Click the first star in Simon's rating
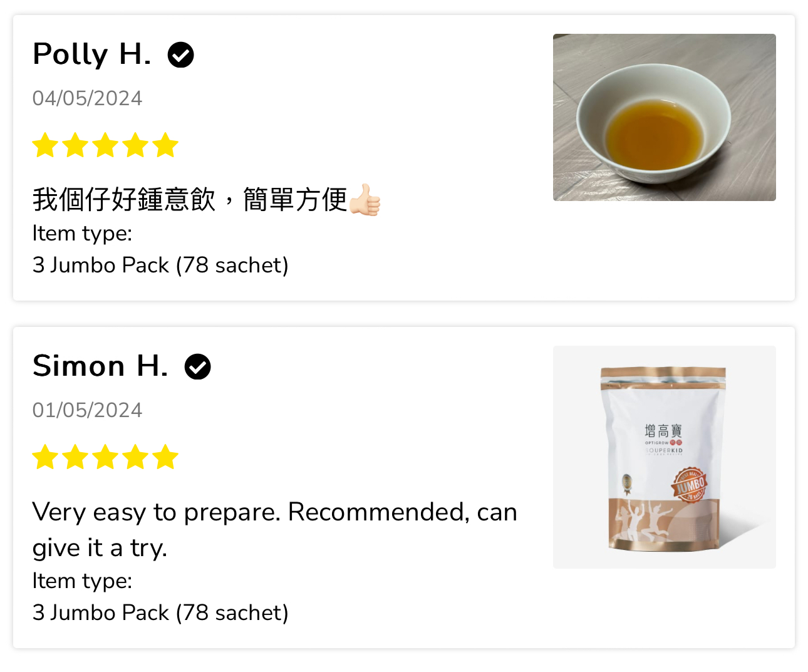Image resolution: width=808 pixels, height=672 pixels. pos(46,457)
